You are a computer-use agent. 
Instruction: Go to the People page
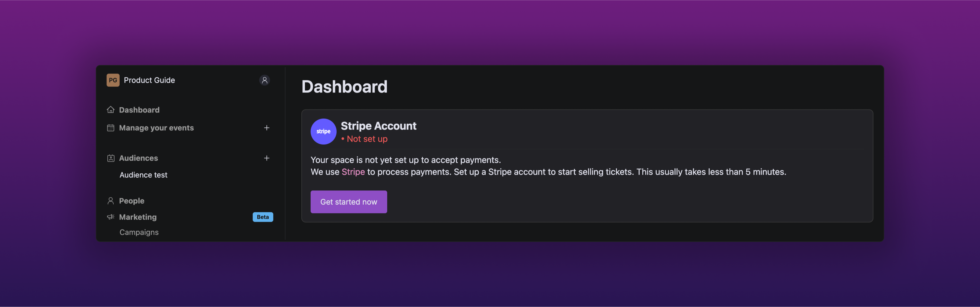(131, 201)
